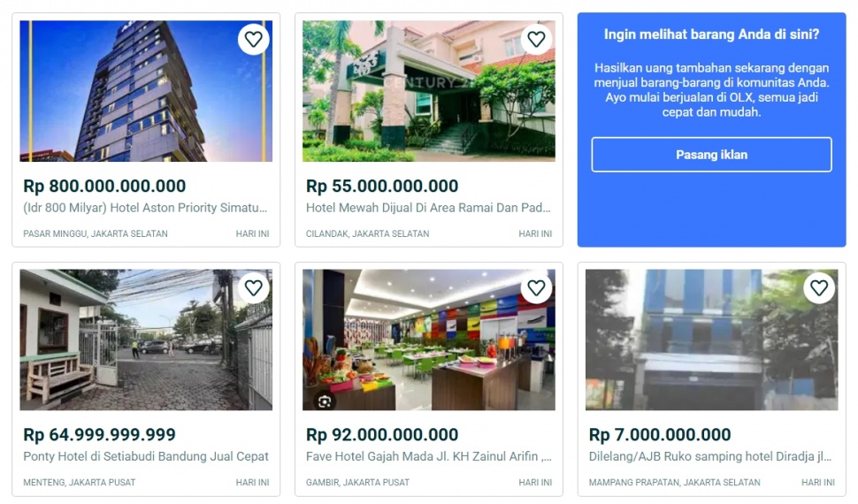Click the Rp 64.999.999.999 price
The height and width of the screenshot is (504, 858).
99,435
